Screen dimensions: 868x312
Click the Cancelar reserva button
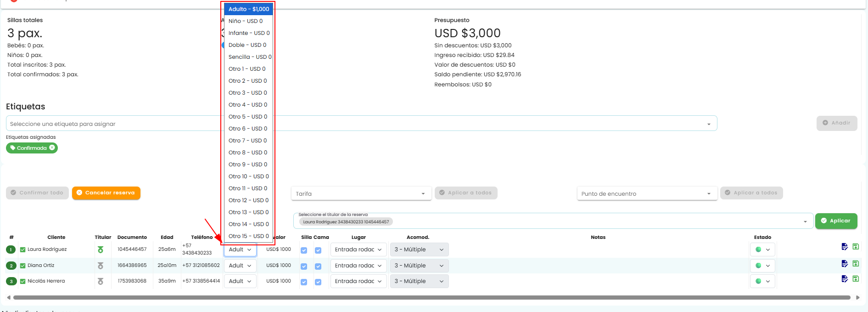click(106, 193)
